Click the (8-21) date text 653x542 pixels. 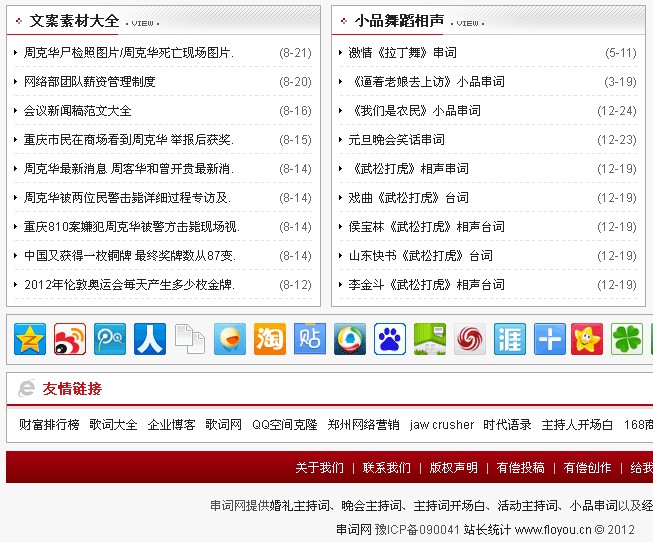pyautogui.click(x=295, y=53)
